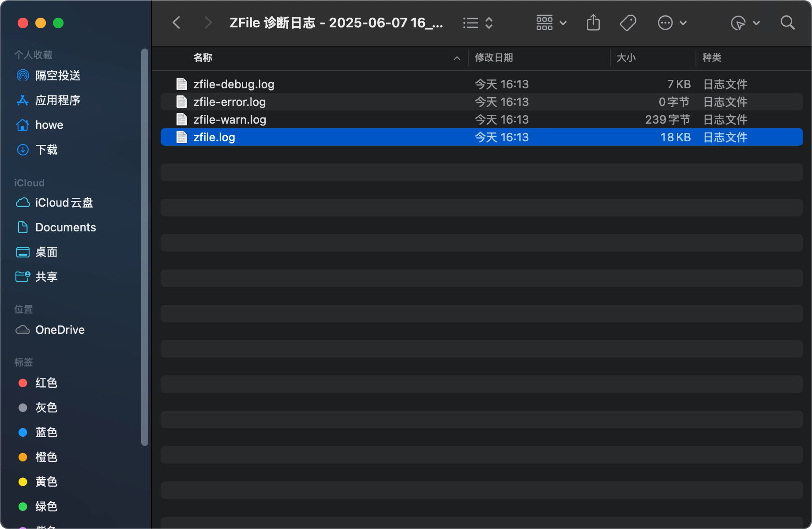The image size is (812, 529).
Task: Filter by the yellow 黄色 tag
Action: [38, 482]
